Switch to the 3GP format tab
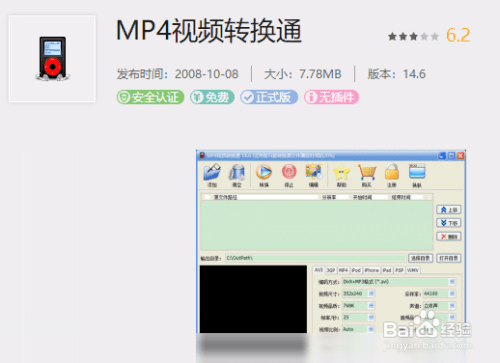 (331, 270)
